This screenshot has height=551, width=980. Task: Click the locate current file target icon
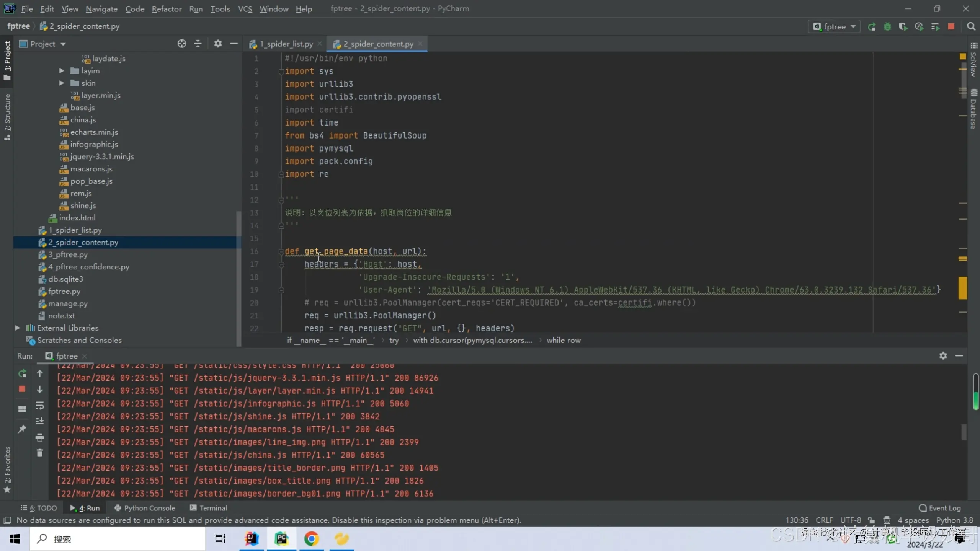pos(182,44)
